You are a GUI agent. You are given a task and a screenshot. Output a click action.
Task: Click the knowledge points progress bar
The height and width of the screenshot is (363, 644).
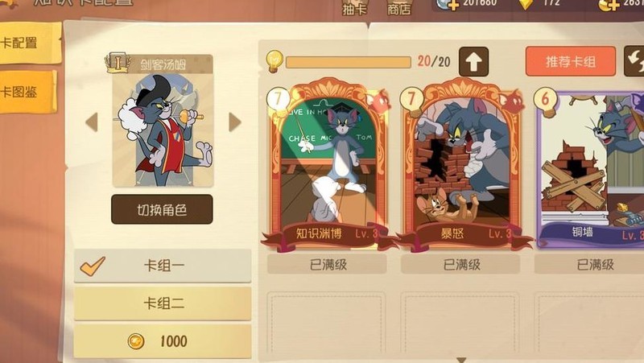tap(349, 62)
